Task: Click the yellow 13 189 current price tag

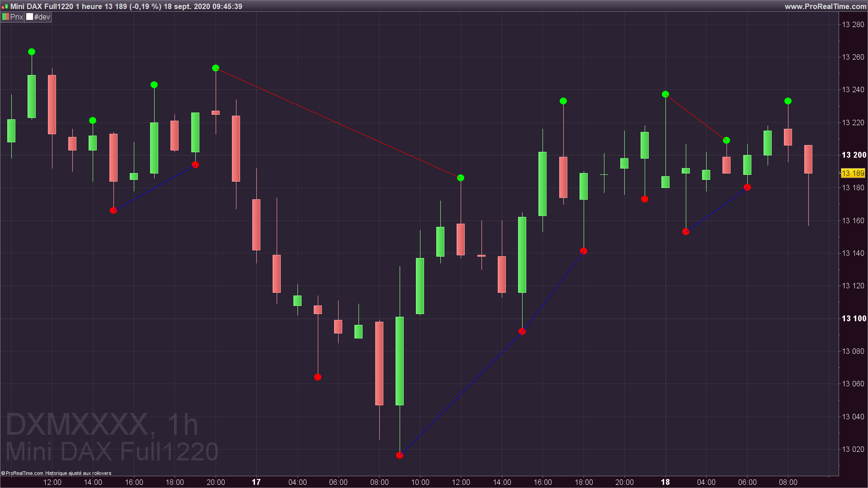Action: click(x=853, y=173)
